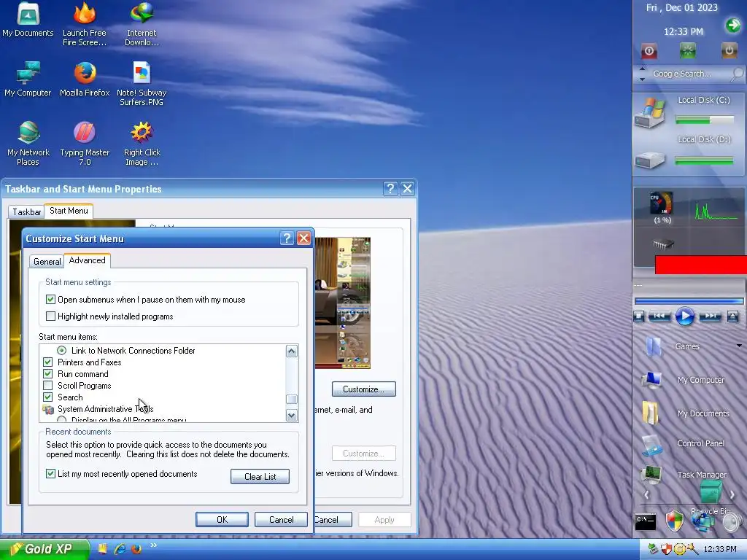The image size is (747, 560).
Task: Click scrollbar thumb in Start menu items
Action: [292, 399]
